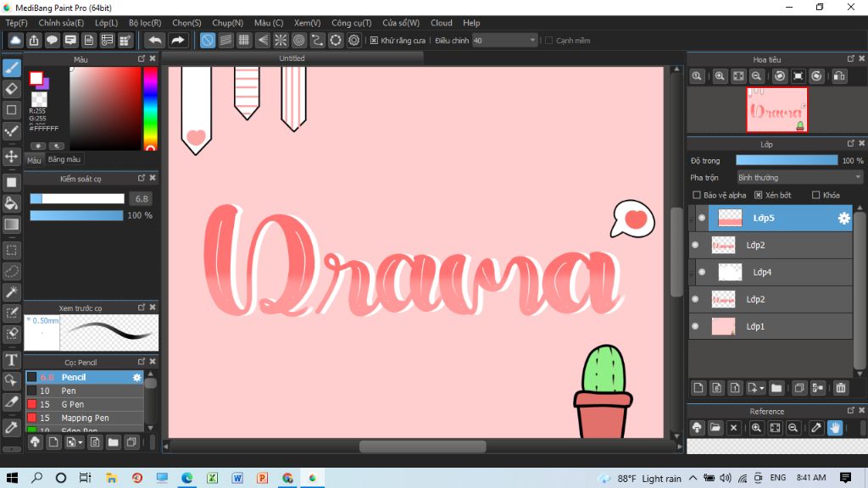Click the Redo arrow in the toolbar
The image size is (868, 488).
pos(178,41)
